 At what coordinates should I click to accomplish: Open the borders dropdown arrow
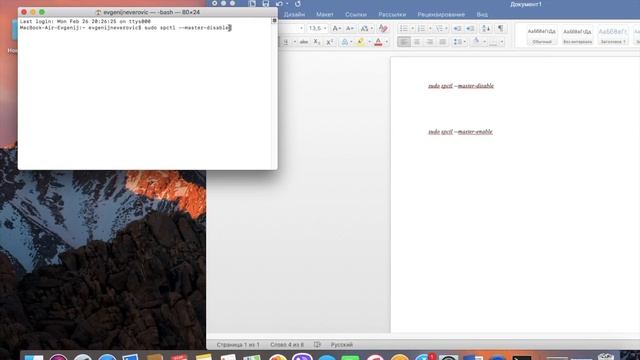click(x=502, y=42)
